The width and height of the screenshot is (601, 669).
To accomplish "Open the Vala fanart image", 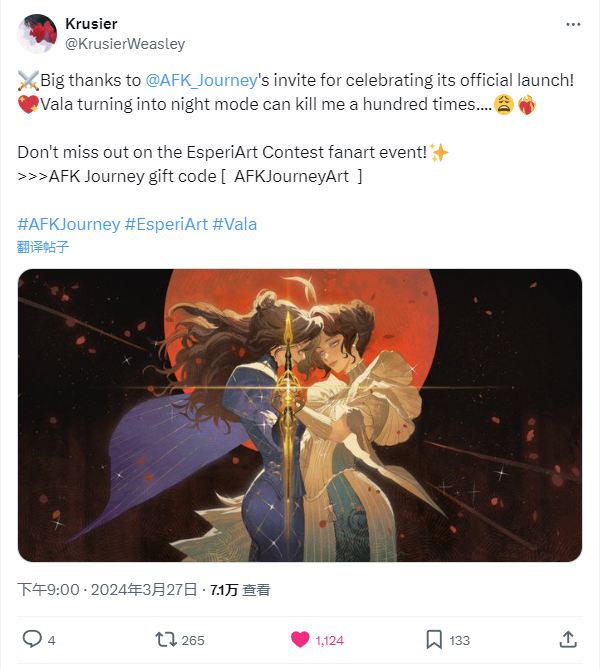I will click(x=300, y=415).
